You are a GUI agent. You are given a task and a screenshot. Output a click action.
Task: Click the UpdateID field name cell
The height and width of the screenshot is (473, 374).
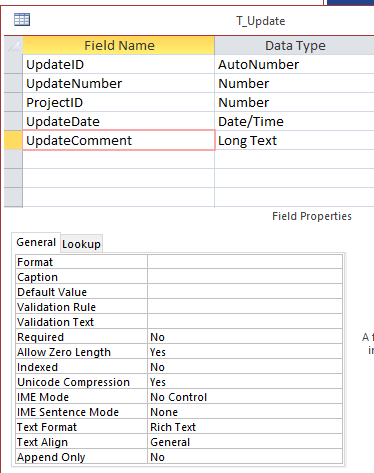(119, 64)
